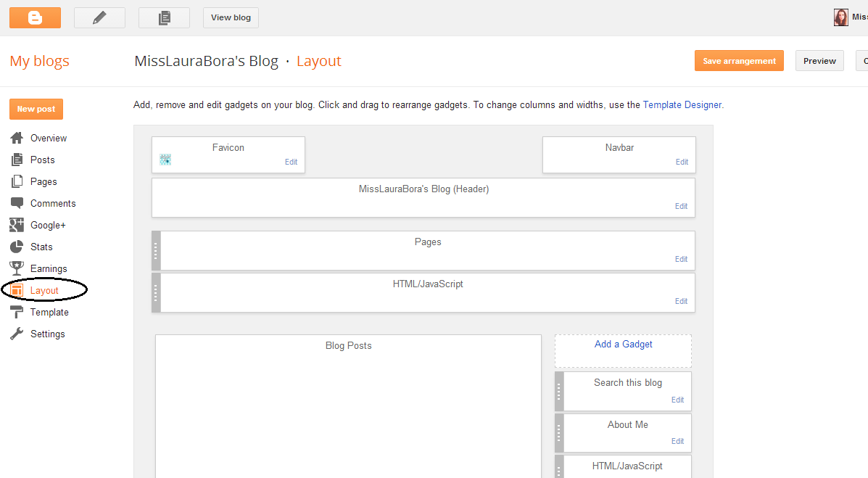
Task: Click the 'MissLauraBora's Blog (Header)' gadget title
Action: tap(423, 189)
